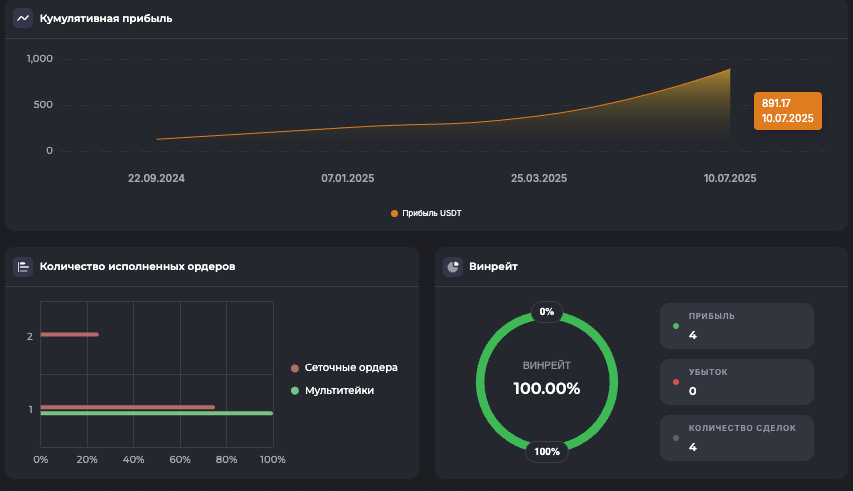This screenshot has width=853, height=491.
Task: Open the Количество сделок stat card
Action: [x=737, y=437]
